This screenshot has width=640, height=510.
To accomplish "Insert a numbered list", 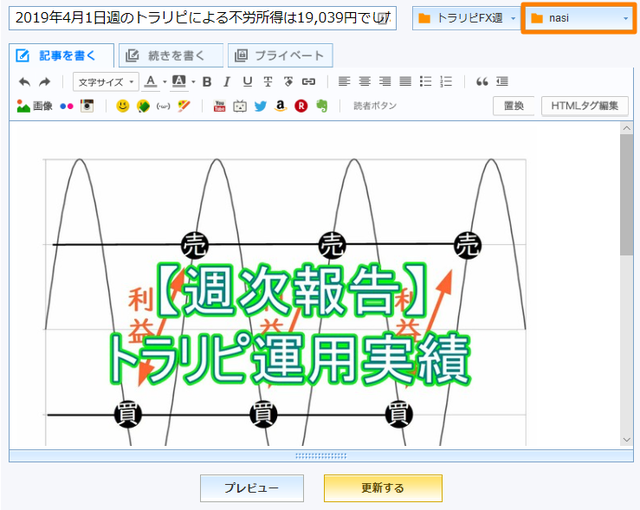I will (x=446, y=82).
